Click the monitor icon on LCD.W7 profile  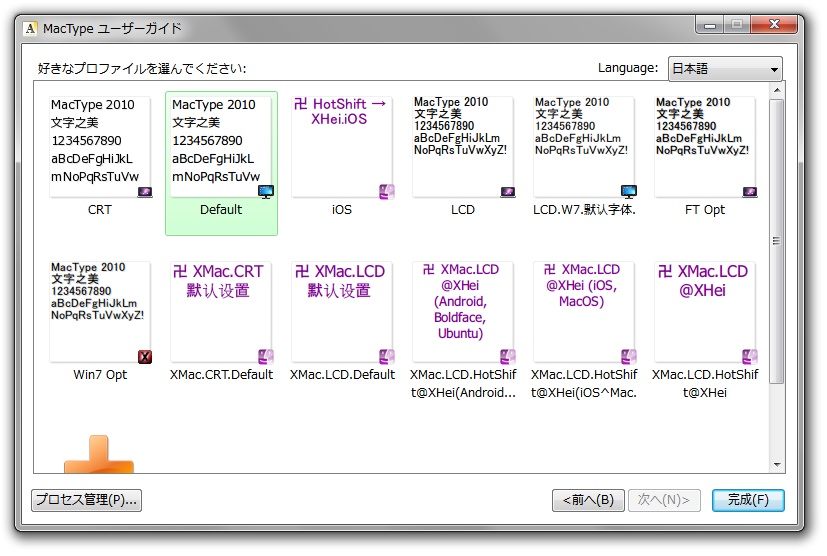629,191
